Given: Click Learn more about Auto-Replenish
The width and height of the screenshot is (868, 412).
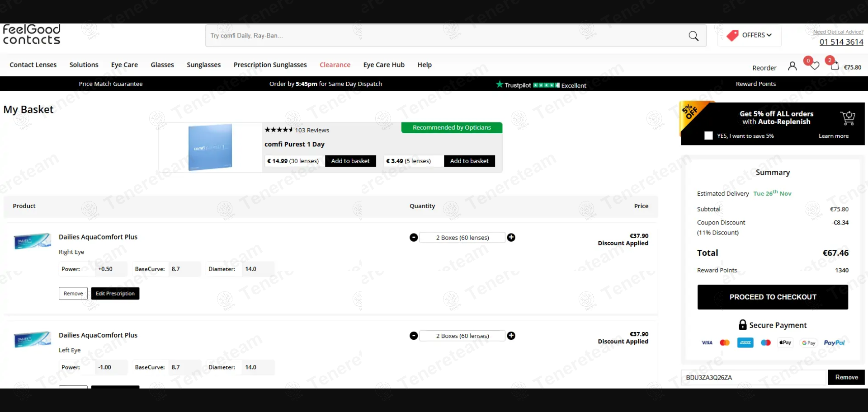Looking at the screenshot, I should tap(834, 136).
